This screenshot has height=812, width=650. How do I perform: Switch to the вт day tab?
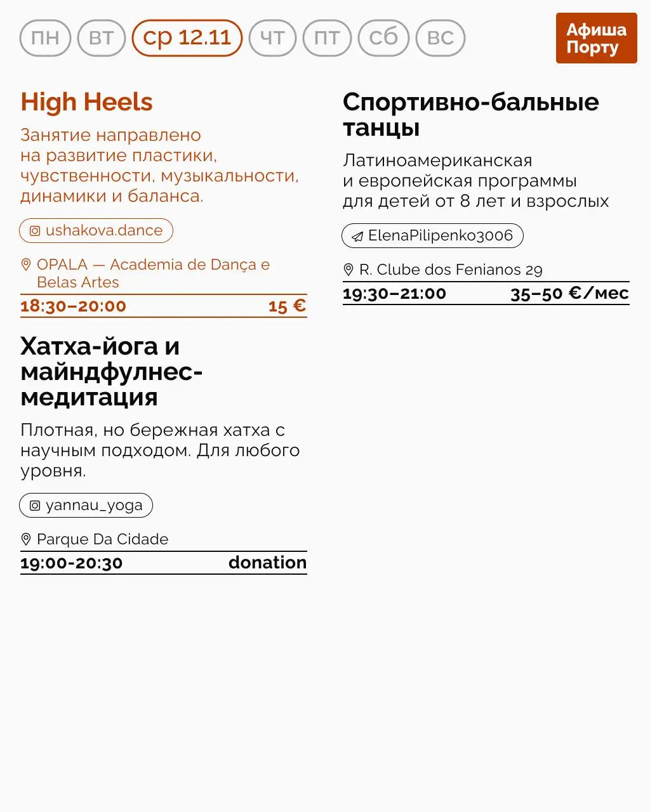click(102, 38)
